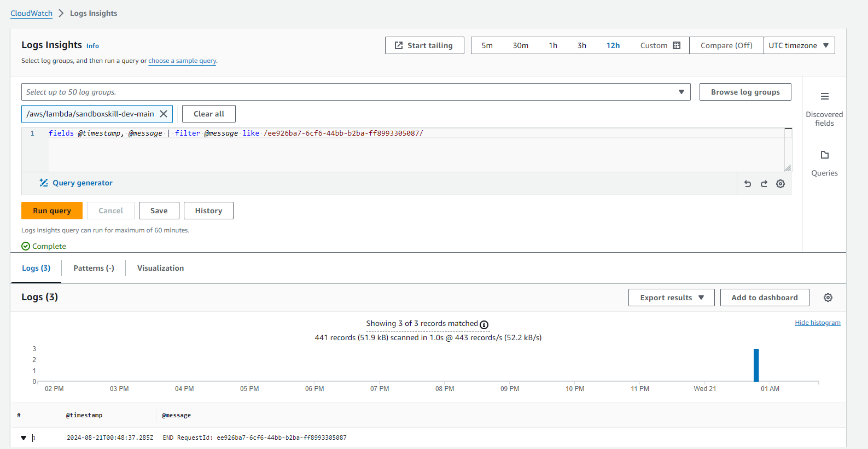Open the Discovered fields panel icon

824,96
